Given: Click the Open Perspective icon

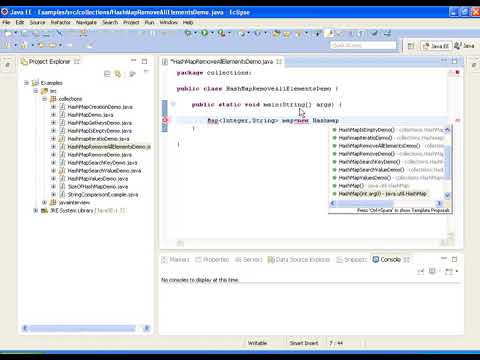Looking at the screenshot, I should [x=411, y=46].
